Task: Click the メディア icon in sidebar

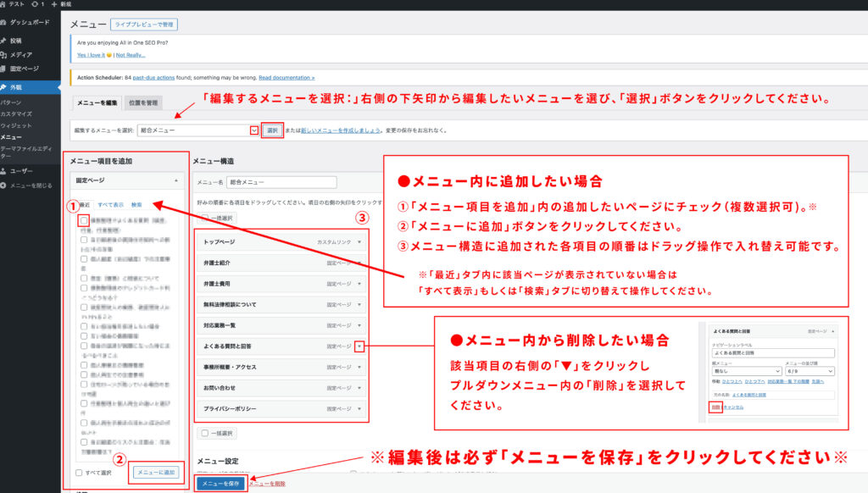Action: tap(3, 55)
